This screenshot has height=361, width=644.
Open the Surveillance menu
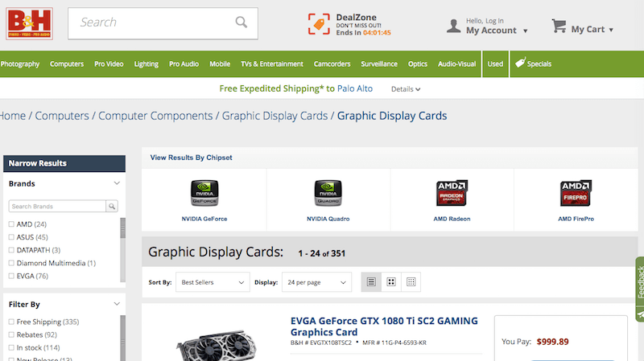coord(379,64)
